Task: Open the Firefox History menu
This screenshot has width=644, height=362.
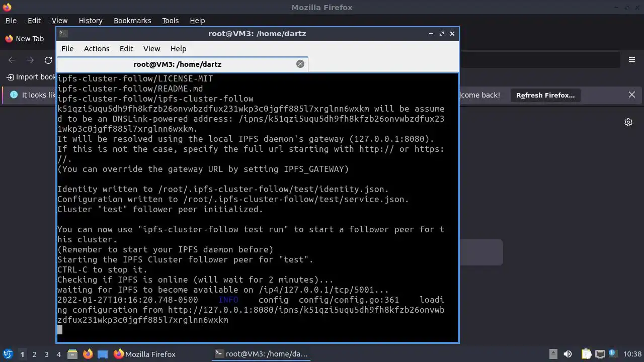Action: (x=91, y=21)
